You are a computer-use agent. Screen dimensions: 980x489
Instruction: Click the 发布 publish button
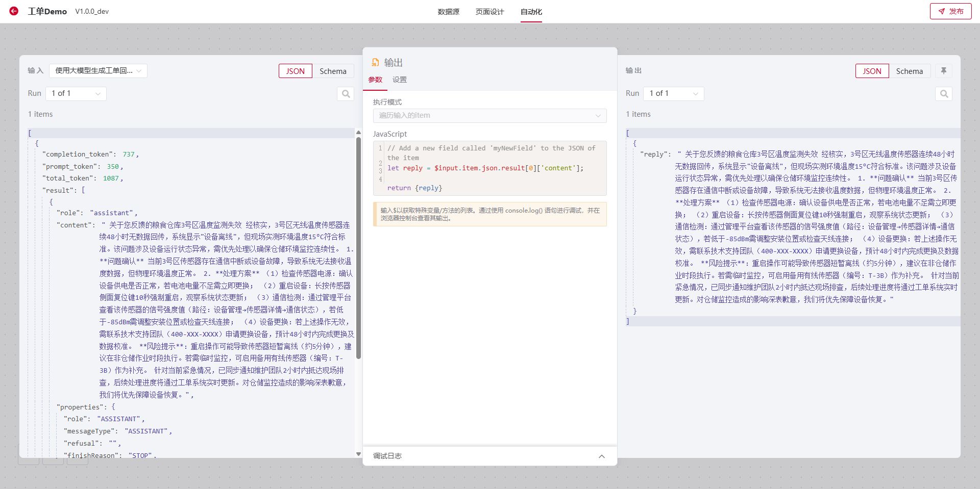pos(950,11)
